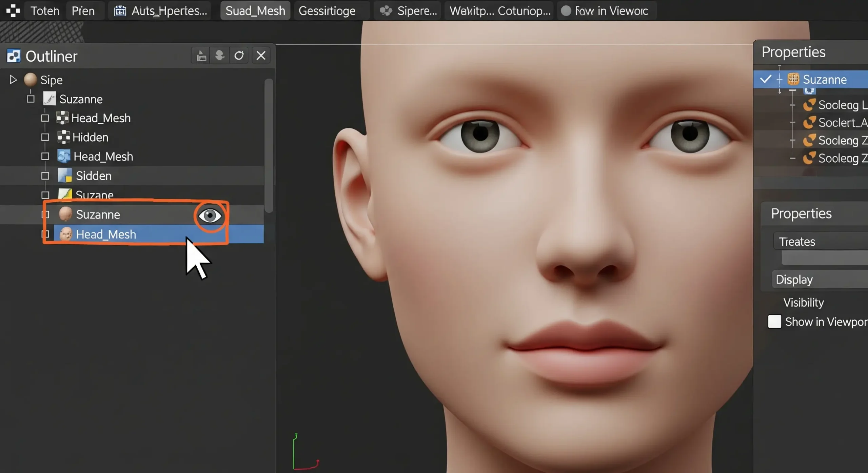The height and width of the screenshot is (473, 868).
Task: Click the Visibility section label
Action: point(803,302)
